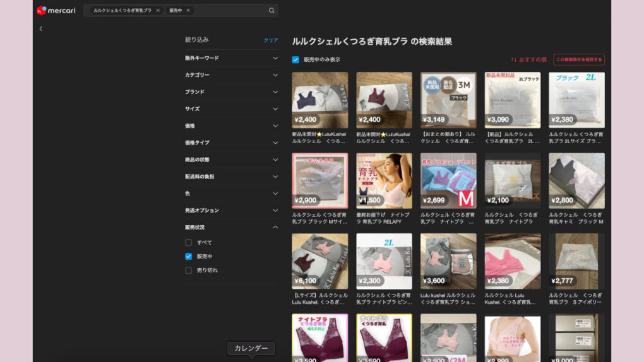Click title 【おまとめ割あり】ルルクシェル
The image size is (644, 362).
pos(448,137)
